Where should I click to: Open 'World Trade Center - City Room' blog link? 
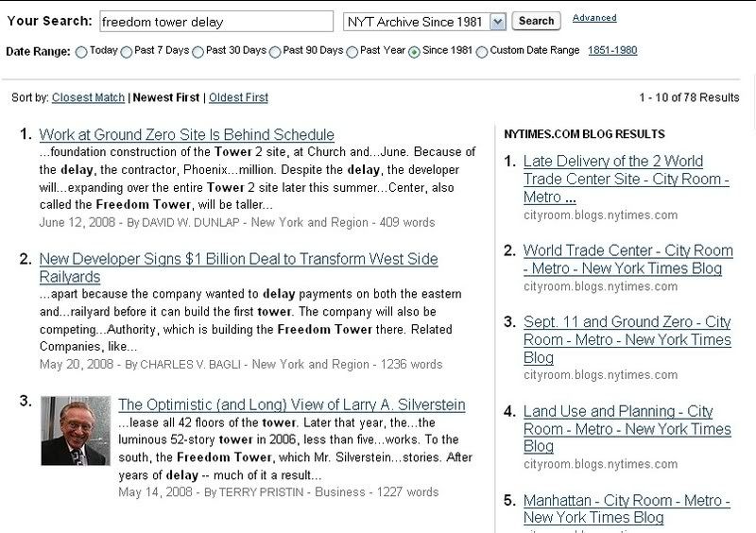click(x=627, y=259)
